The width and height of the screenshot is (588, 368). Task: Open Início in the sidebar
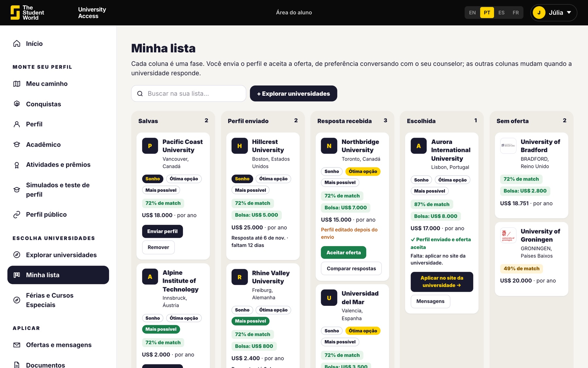coord(58,44)
